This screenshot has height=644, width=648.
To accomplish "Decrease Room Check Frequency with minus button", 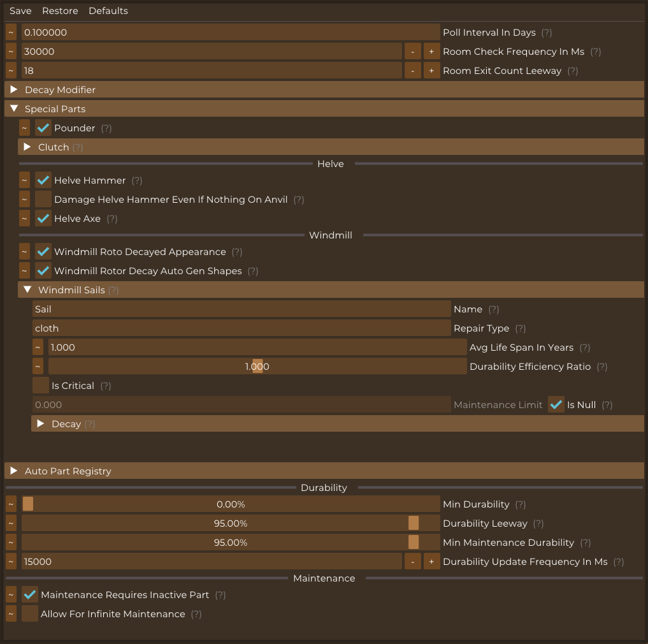I will (x=412, y=51).
